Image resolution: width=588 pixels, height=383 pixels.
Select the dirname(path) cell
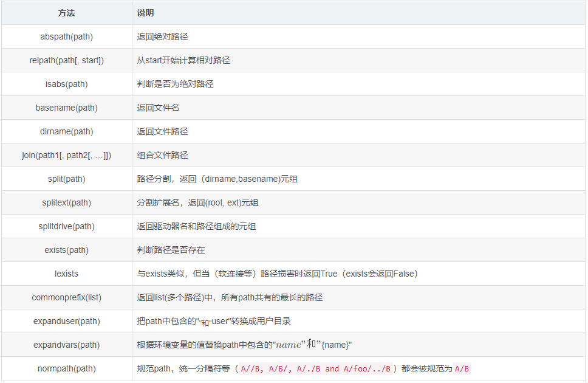(66, 131)
